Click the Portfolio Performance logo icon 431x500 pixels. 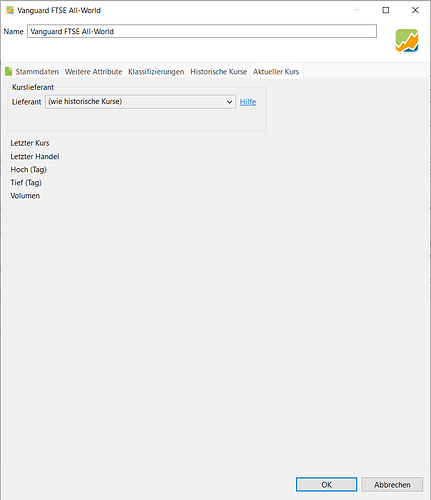click(407, 41)
